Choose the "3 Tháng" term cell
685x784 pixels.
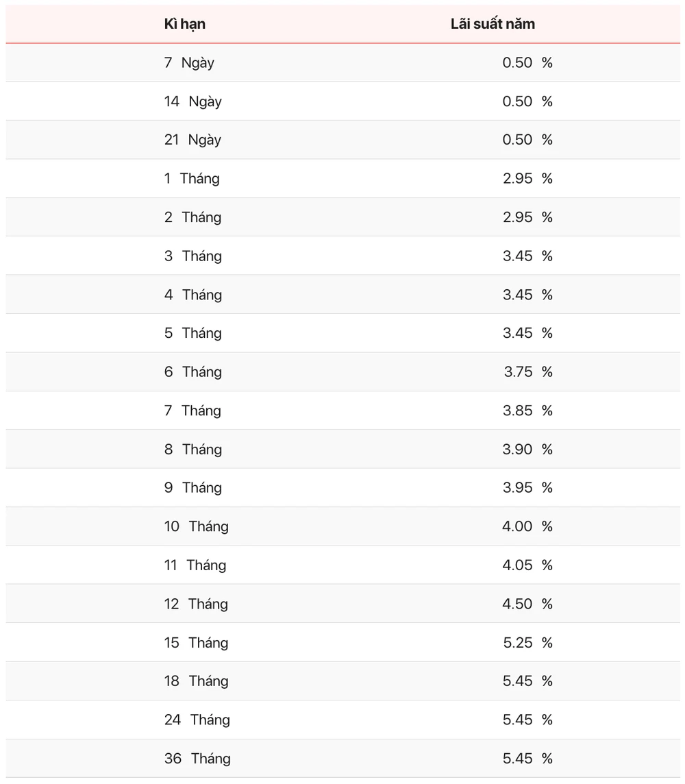(x=192, y=256)
